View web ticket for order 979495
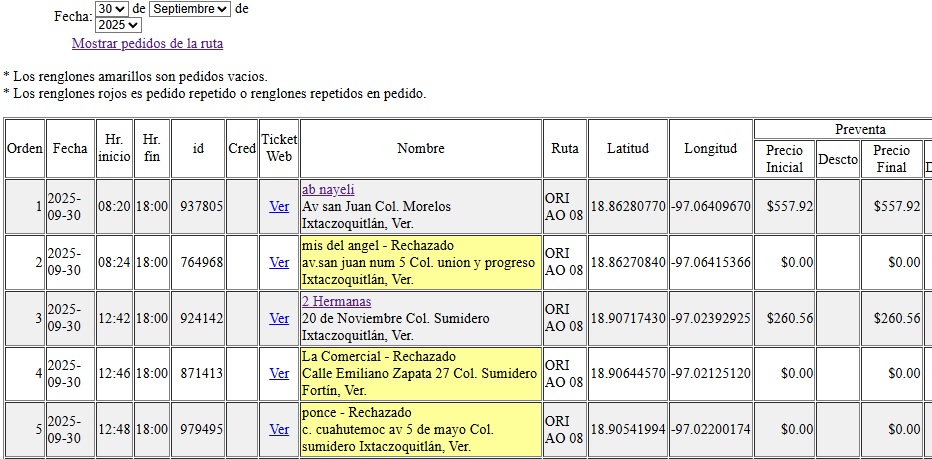The image size is (932, 459). click(x=279, y=429)
